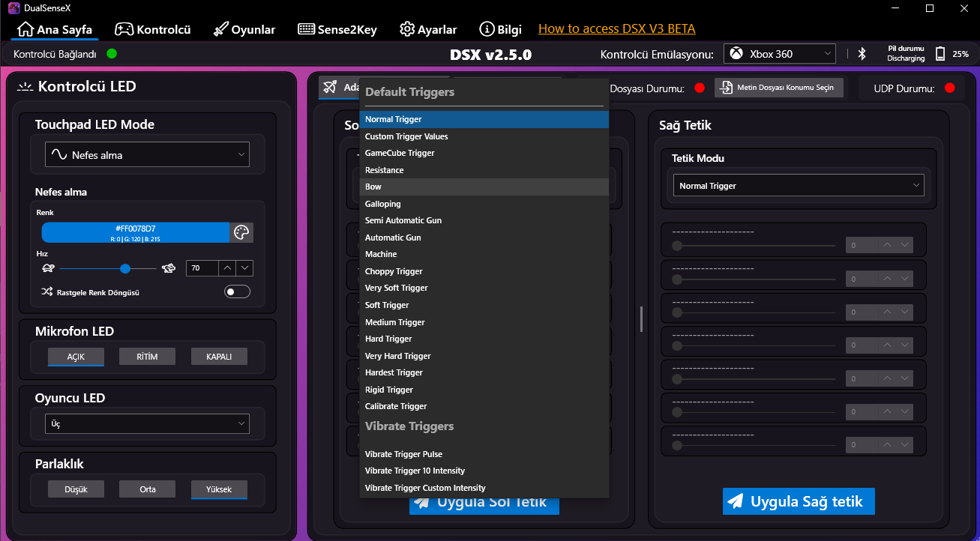Switch to the Sense2Key tab

tap(337, 29)
